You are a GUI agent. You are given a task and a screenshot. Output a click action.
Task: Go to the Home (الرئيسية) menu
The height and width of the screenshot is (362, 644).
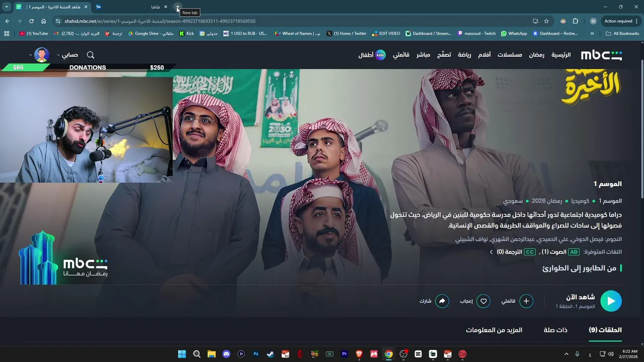point(561,55)
